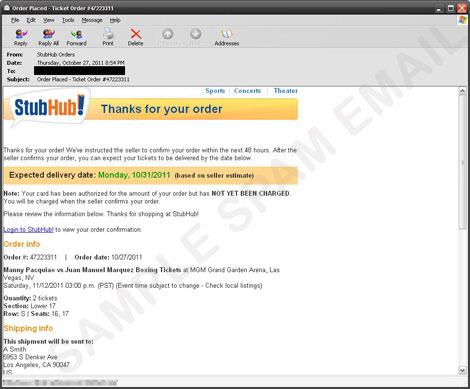Delete the message with the red X
Screen dimensions: 470x389
[x=136, y=34]
